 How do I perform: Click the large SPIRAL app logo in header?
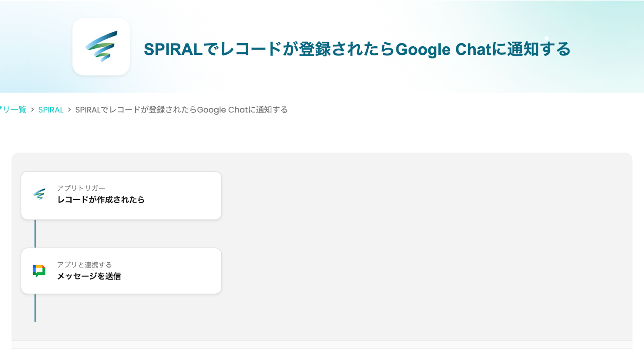pos(101,47)
